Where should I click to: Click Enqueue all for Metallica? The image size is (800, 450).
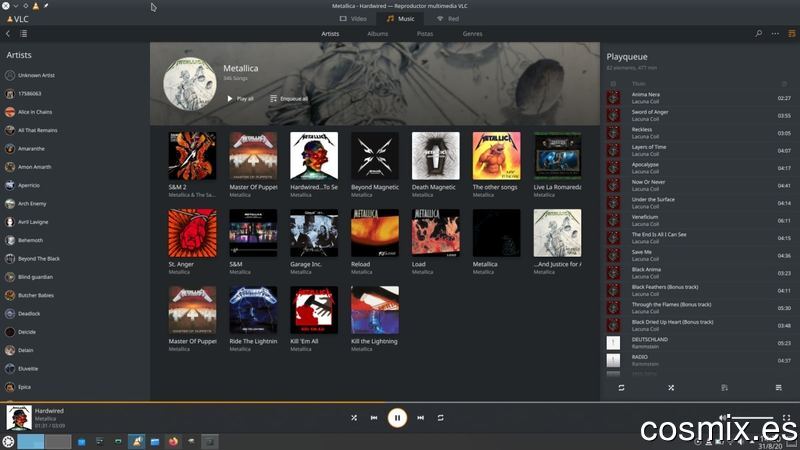coord(289,98)
